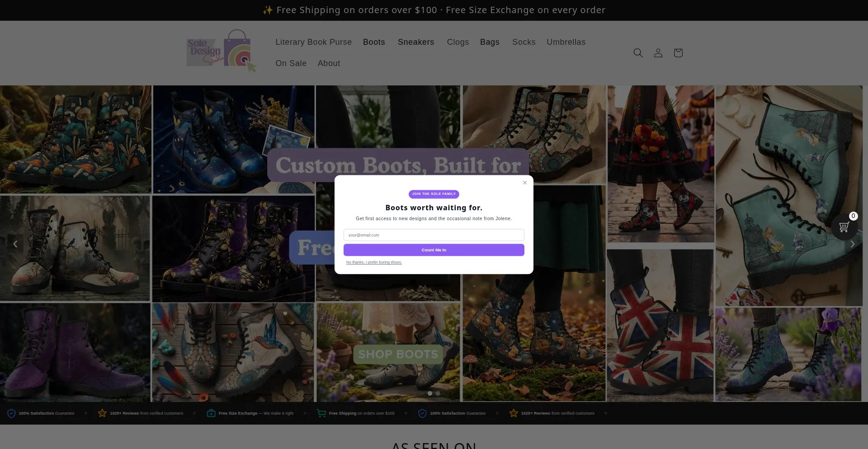Image resolution: width=868 pixels, height=449 pixels.
Task: Open the Bags menu
Action: point(490,42)
